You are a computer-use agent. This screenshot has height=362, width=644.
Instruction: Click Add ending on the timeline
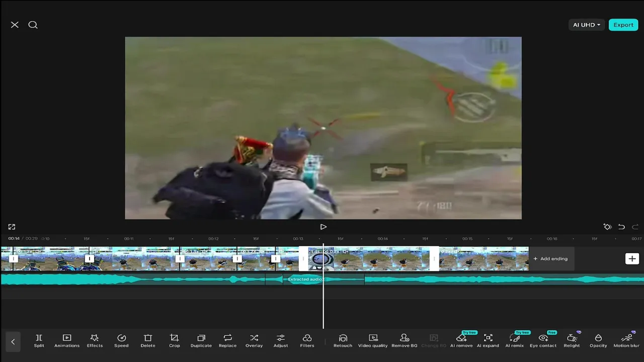click(550, 258)
